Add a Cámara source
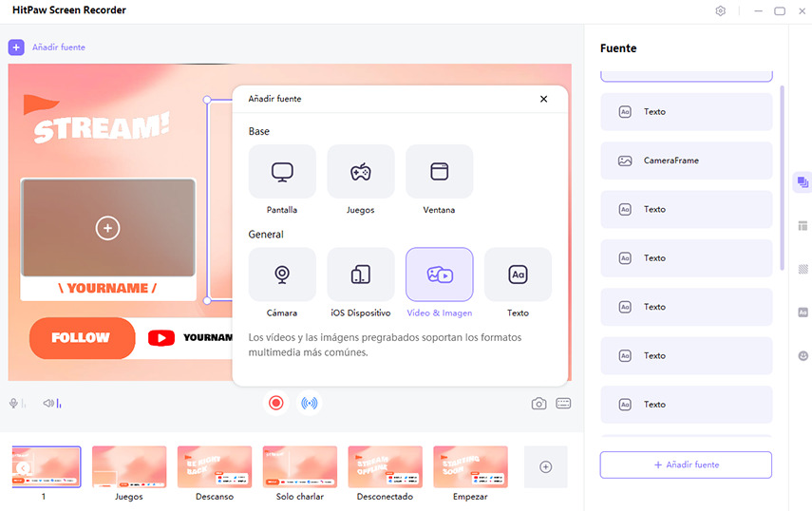 [x=282, y=274]
